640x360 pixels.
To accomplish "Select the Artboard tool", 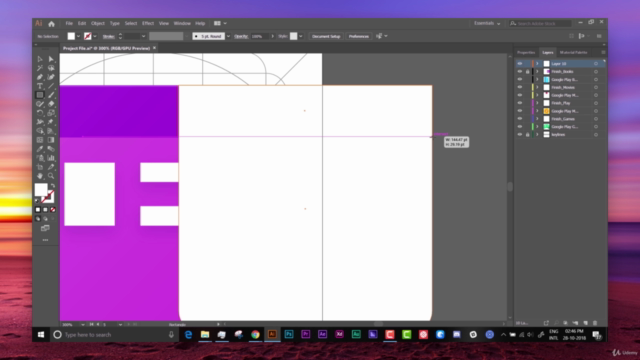I will tap(40, 167).
